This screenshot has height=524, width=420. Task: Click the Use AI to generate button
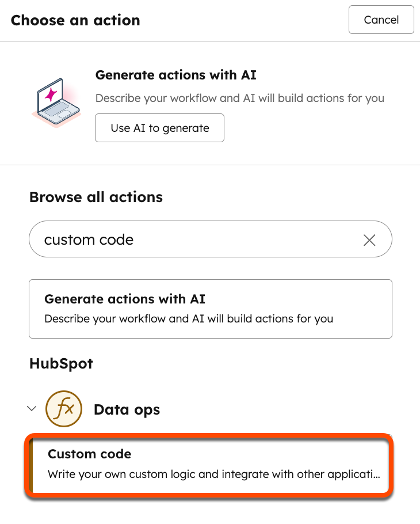click(x=159, y=128)
